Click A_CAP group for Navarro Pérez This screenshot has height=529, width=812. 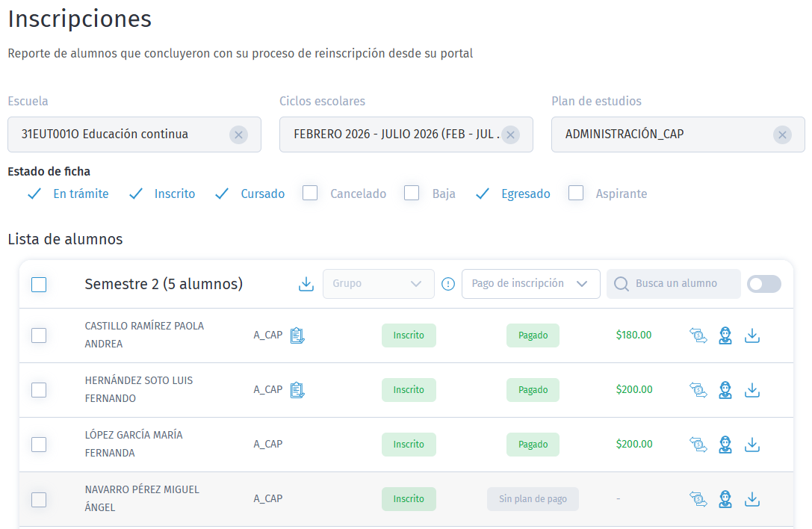coord(267,498)
